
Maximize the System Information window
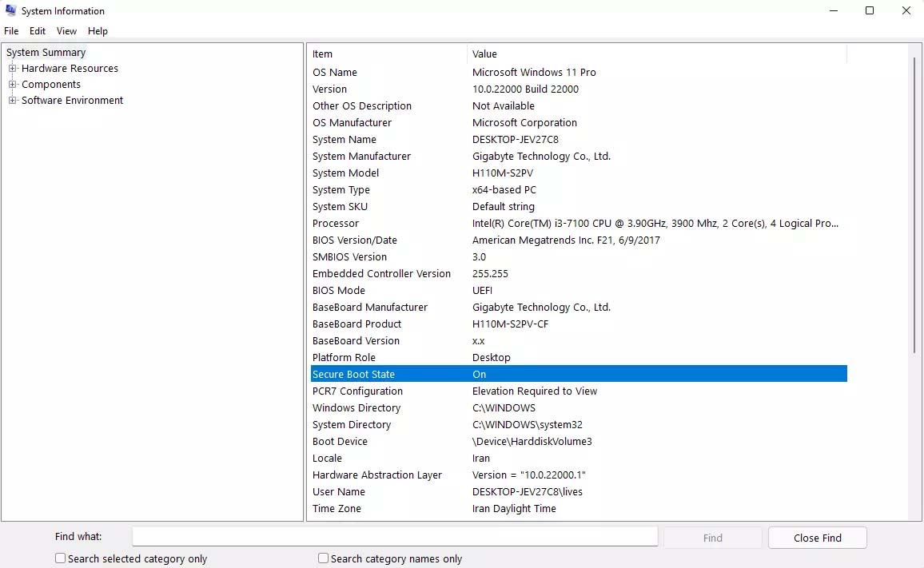point(870,11)
